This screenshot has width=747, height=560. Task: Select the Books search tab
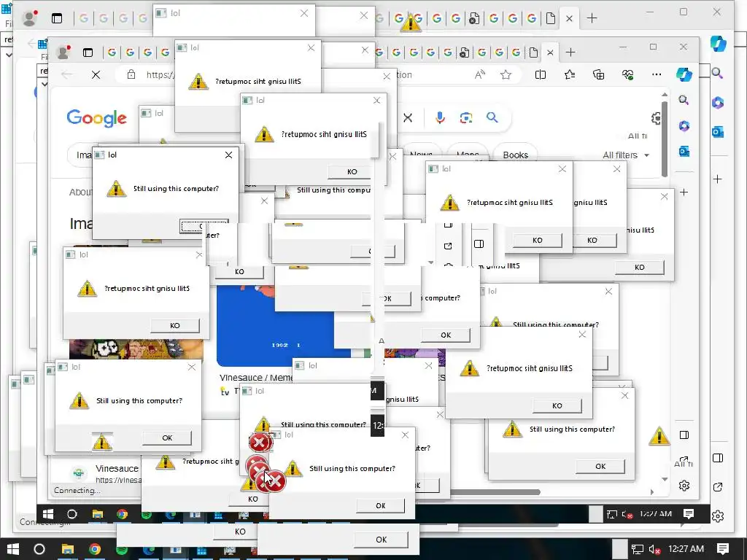coord(516,155)
